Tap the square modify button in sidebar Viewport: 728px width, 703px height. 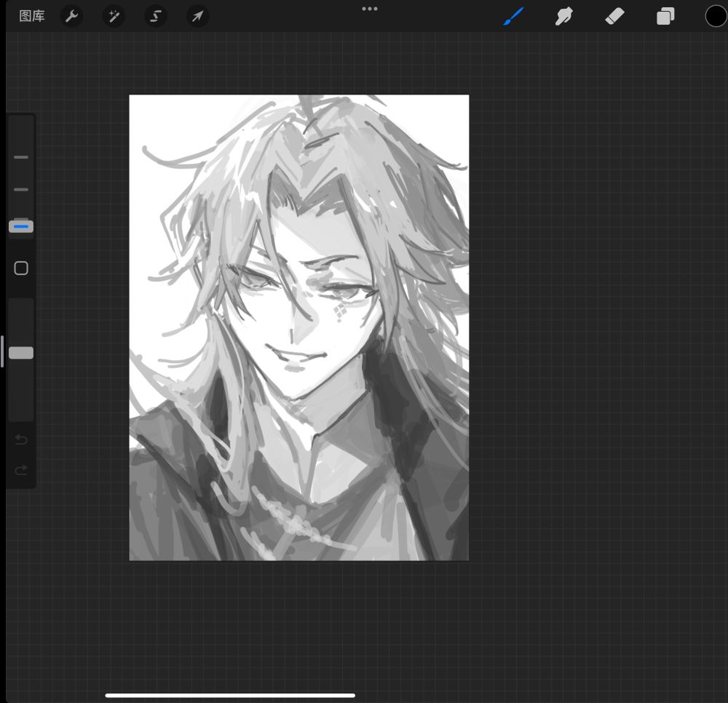(x=21, y=269)
